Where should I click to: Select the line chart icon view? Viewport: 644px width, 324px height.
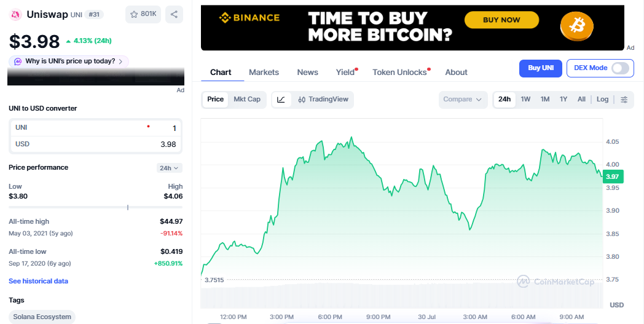pyautogui.click(x=281, y=100)
